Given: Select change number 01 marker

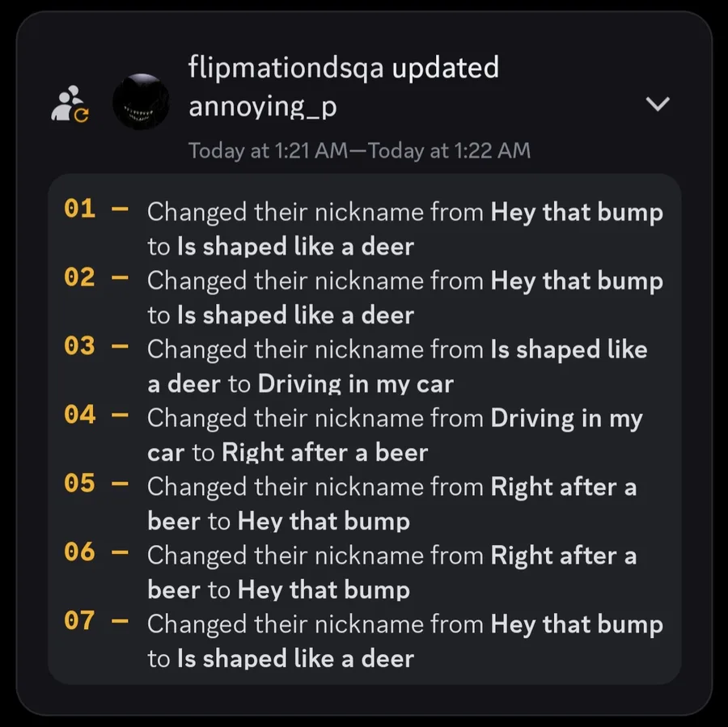Looking at the screenshot, I should click(79, 209).
